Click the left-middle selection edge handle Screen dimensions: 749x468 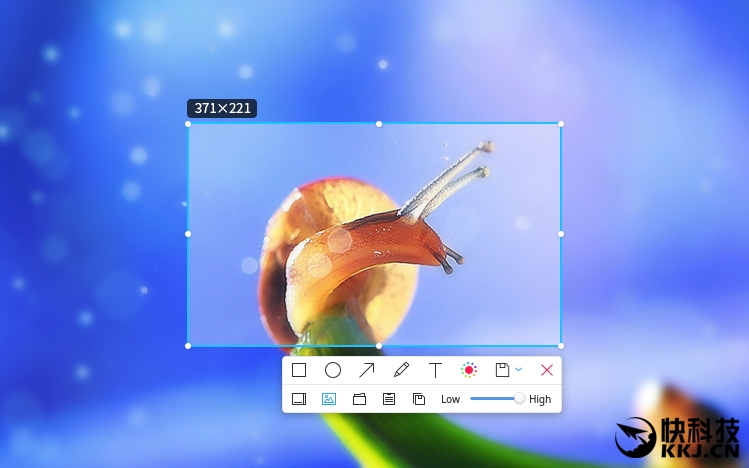(188, 234)
